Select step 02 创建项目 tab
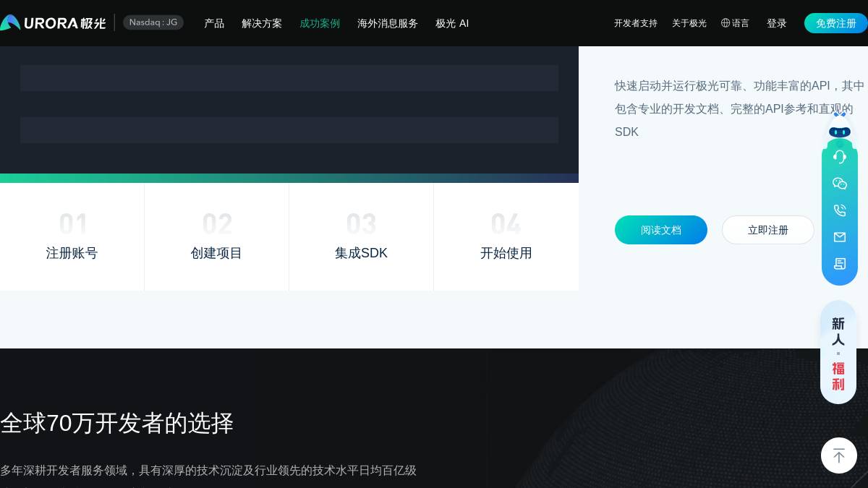The height and width of the screenshot is (488, 868). [x=216, y=236]
